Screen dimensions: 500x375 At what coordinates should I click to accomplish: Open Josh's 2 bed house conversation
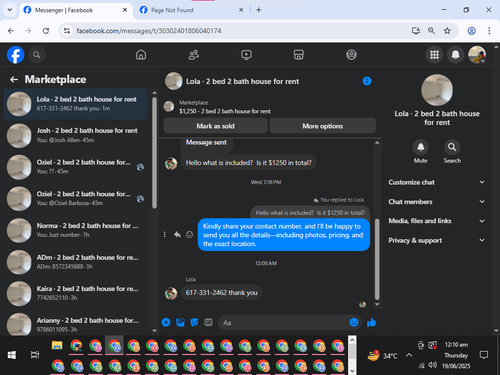(x=76, y=135)
